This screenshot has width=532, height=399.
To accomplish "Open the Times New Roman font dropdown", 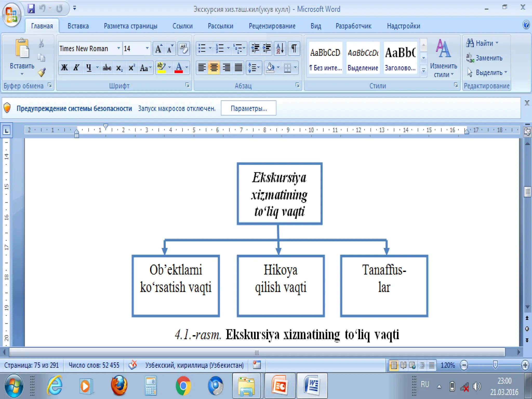I will coord(118,48).
